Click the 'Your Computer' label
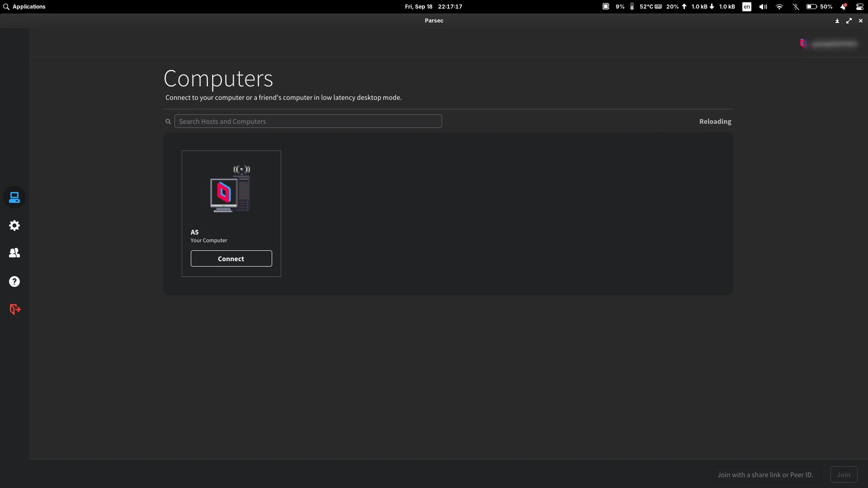The height and width of the screenshot is (488, 868). click(x=209, y=240)
